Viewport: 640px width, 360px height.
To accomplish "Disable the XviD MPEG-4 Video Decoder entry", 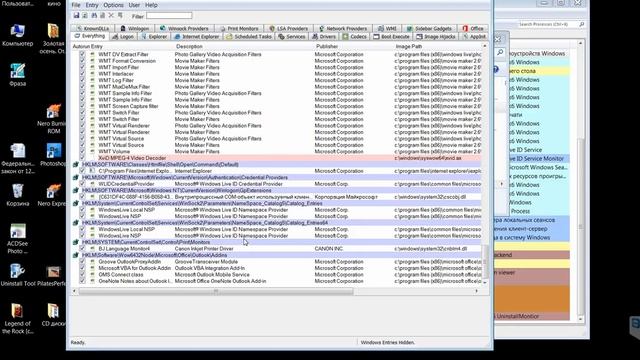I will [x=82, y=158].
